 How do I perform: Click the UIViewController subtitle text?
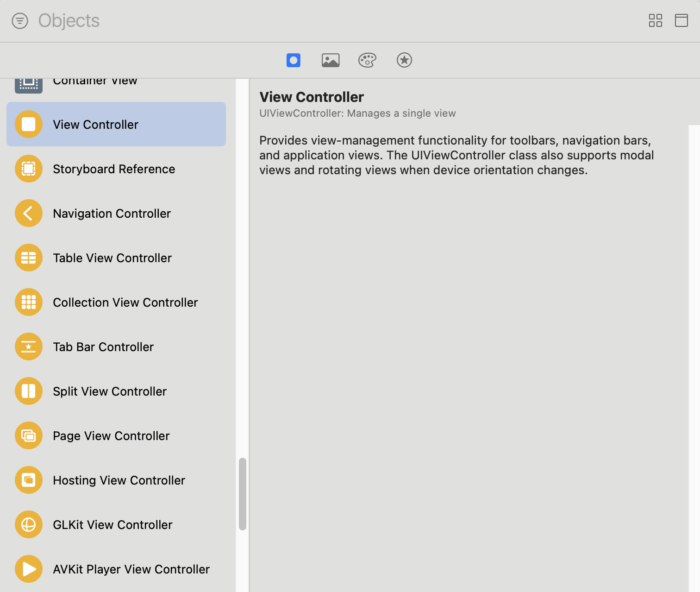tap(357, 113)
